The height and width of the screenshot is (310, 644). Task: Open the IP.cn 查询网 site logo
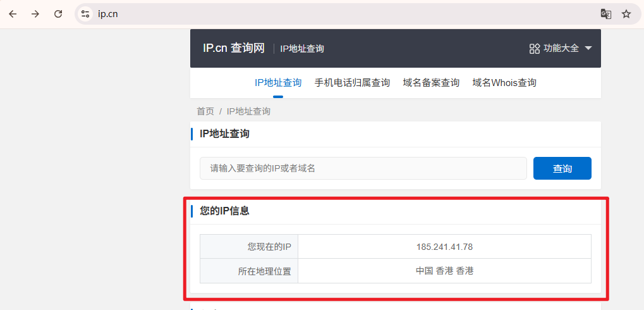233,48
